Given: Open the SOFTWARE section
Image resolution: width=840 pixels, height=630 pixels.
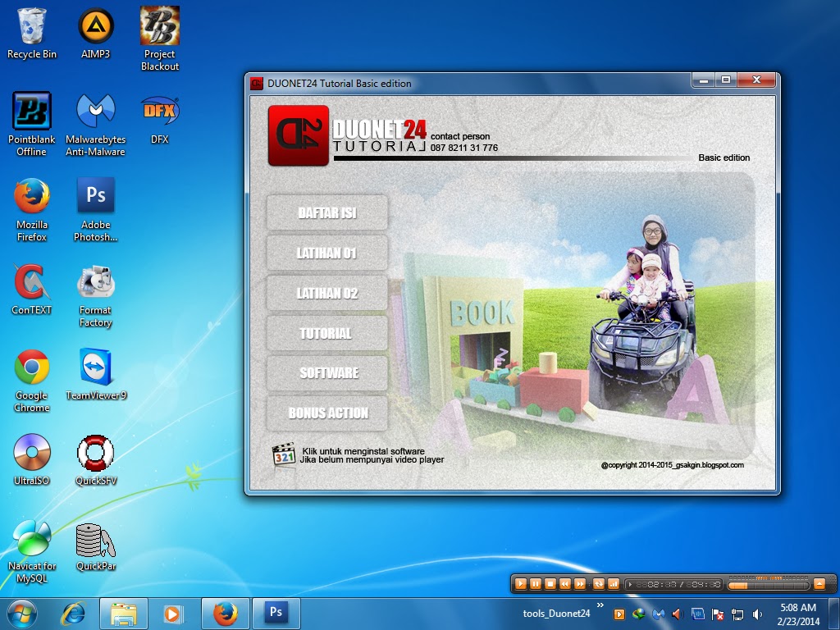Looking at the screenshot, I should (x=326, y=373).
